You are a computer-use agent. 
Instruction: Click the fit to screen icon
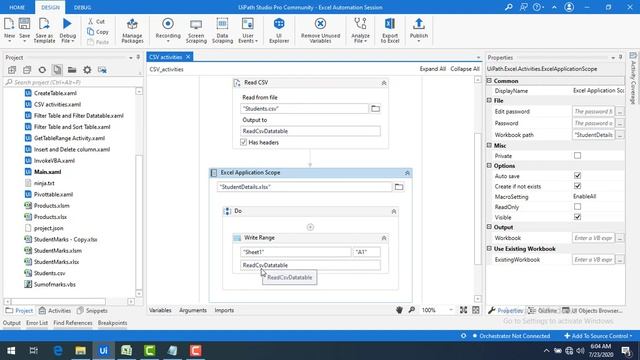point(463,310)
